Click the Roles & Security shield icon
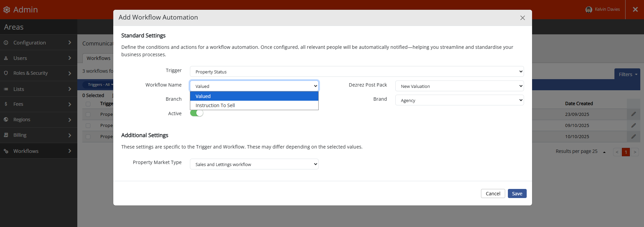Viewport: 644px width, 227px height. pos(6,73)
